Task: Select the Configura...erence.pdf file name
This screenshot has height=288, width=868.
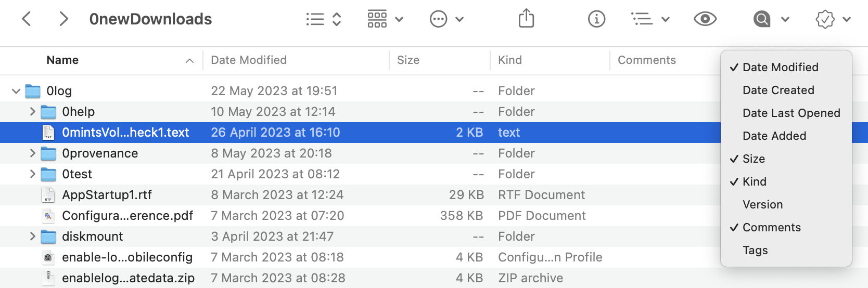Action: click(x=127, y=216)
